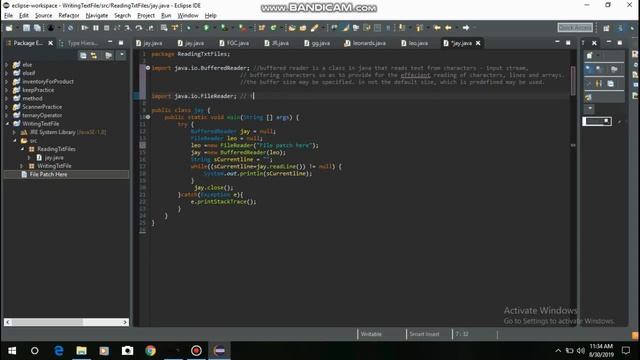Click the Back navigation arrow in toolbar
This screenshot has width=640, height=360.
click(448, 28)
